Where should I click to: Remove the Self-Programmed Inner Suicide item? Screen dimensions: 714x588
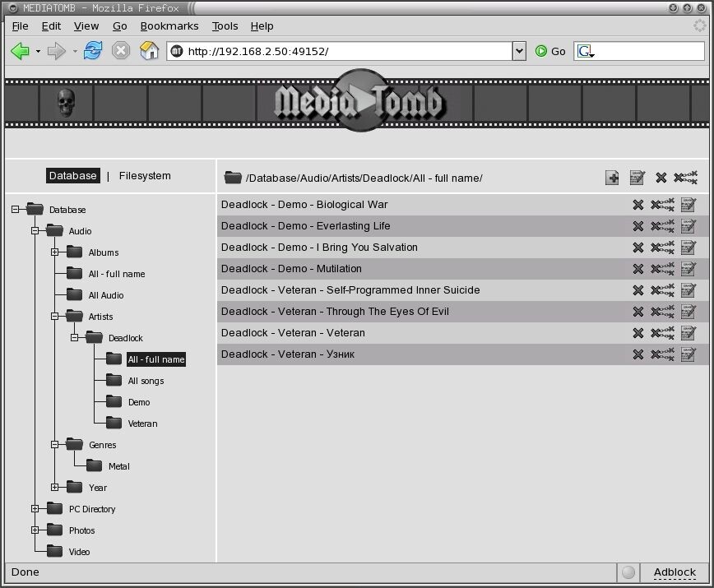tap(638, 290)
